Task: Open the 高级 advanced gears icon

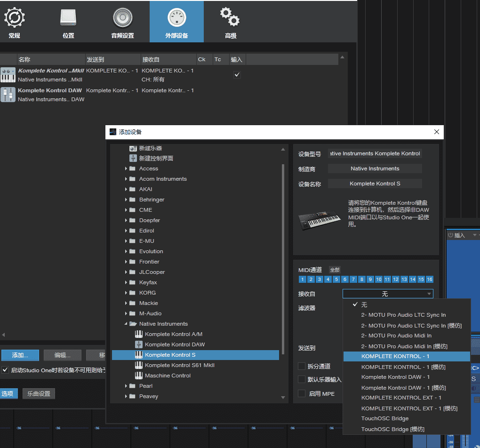Action: point(230,17)
